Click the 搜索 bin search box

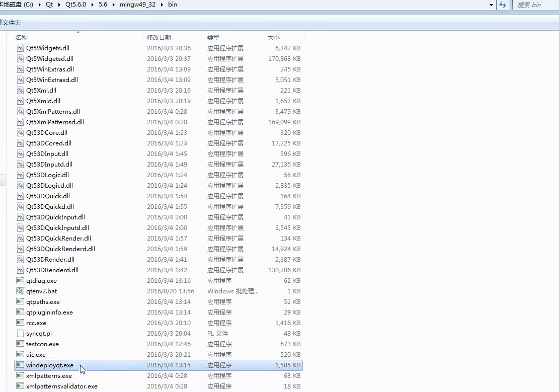535,5
